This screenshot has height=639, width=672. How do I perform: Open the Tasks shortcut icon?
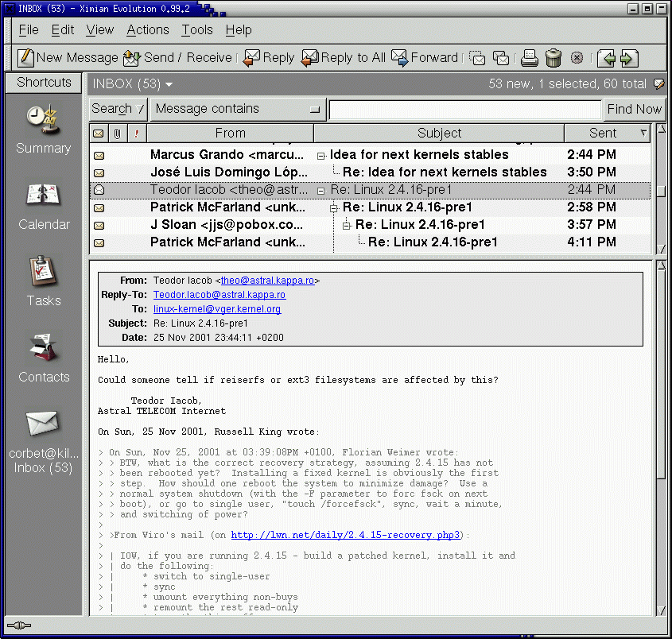(x=43, y=272)
